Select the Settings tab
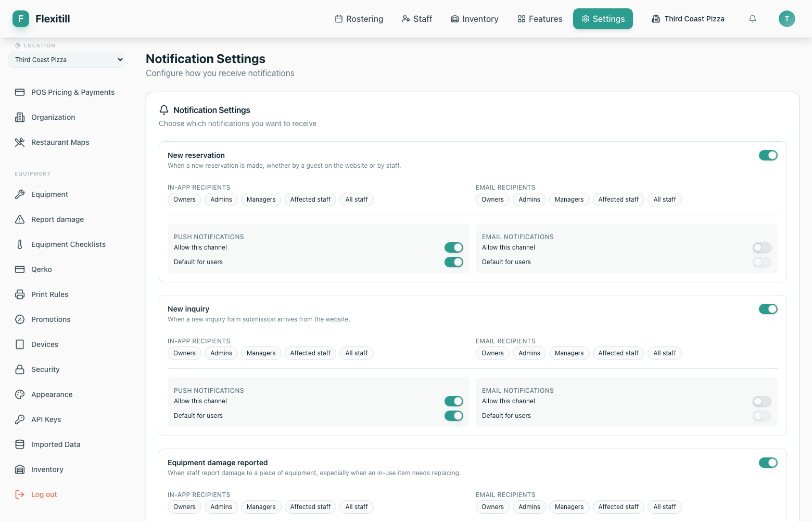This screenshot has width=812, height=521. click(x=603, y=19)
